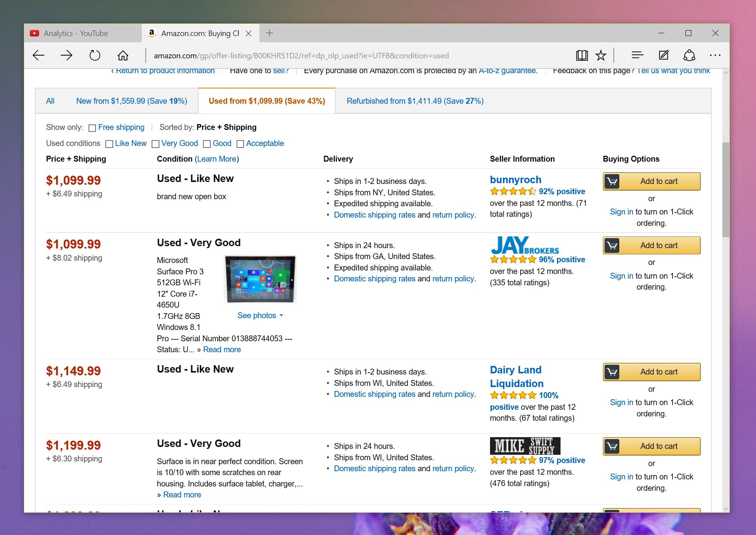Tick the Acceptable condition checkbox

pyautogui.click(x=240, y=144)
